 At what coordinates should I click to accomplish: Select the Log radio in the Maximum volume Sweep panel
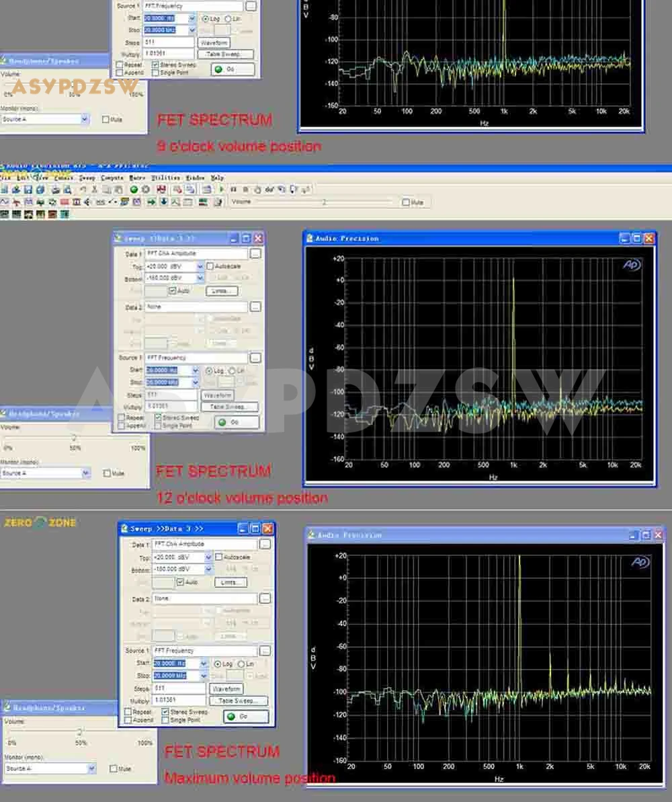[x=217, y=664]
